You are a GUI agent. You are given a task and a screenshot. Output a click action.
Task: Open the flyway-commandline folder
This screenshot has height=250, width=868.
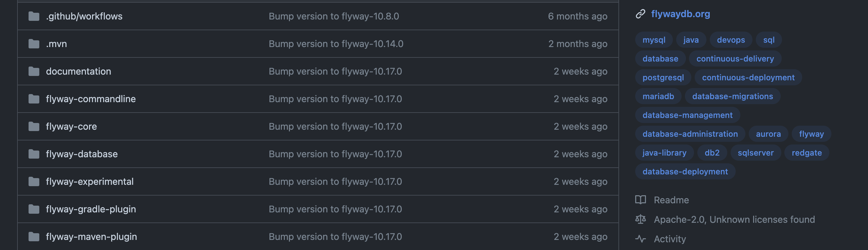pos(91,99)
